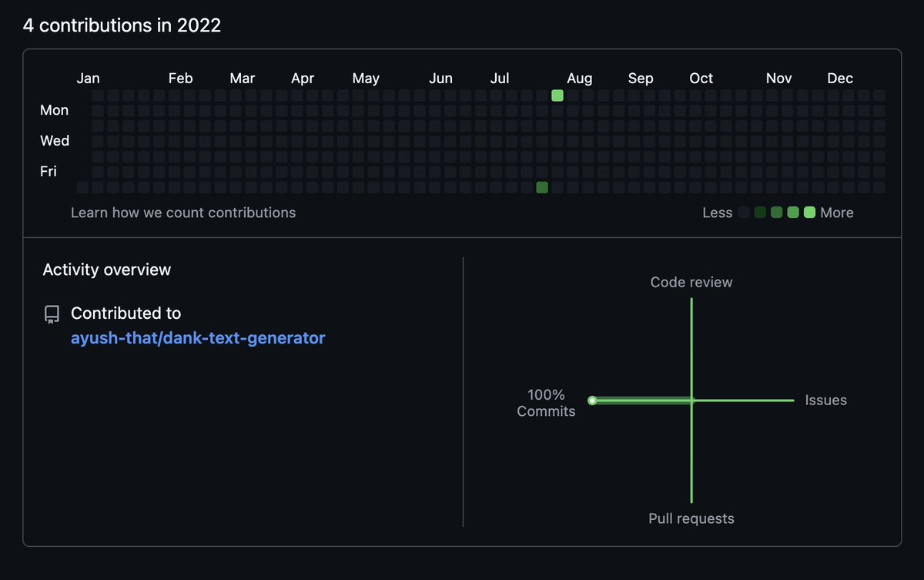Click the 'Jan' month label

coord(89,79)
